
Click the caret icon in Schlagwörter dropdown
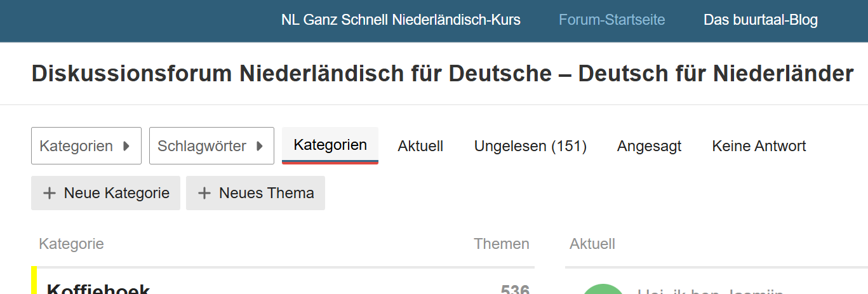pyautogui.click(x=260, y=146)
